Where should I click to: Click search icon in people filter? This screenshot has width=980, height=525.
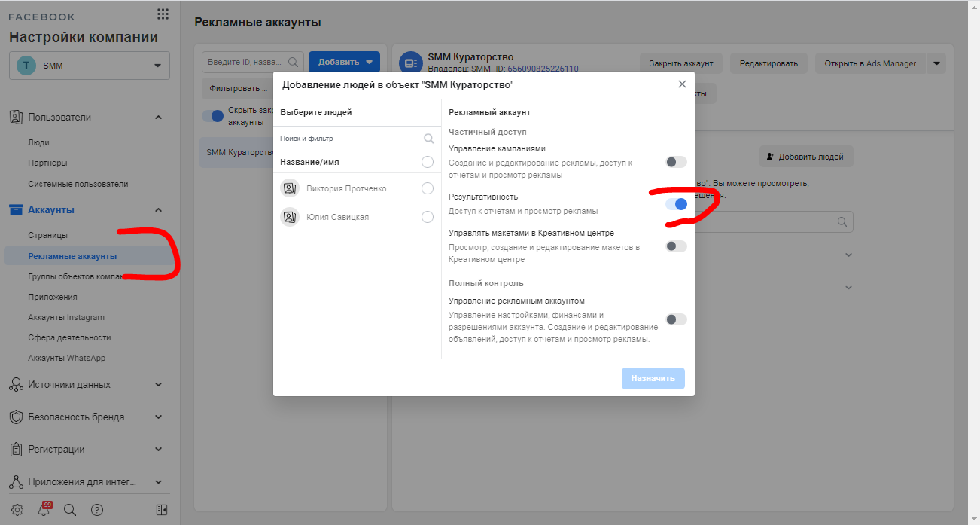pyautogui.click(x=429, y=139)
